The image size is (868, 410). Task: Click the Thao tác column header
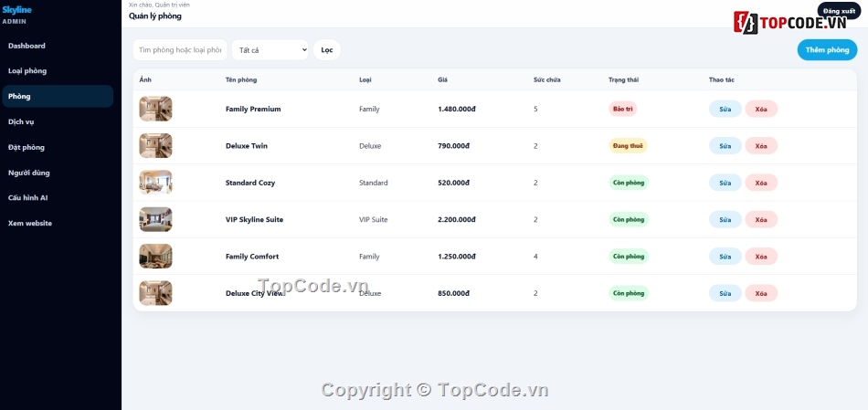pyautogui.click(x=721, y=79)
